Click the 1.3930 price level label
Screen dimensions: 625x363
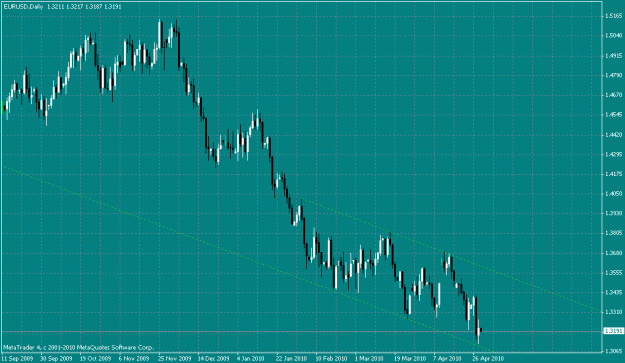pos(614,214)
